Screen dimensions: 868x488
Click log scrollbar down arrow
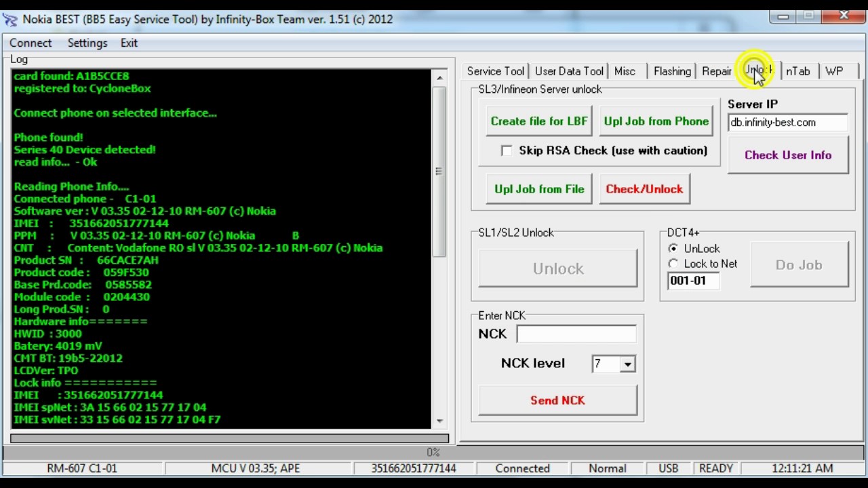pyautogui.click(x=439, y=421)
